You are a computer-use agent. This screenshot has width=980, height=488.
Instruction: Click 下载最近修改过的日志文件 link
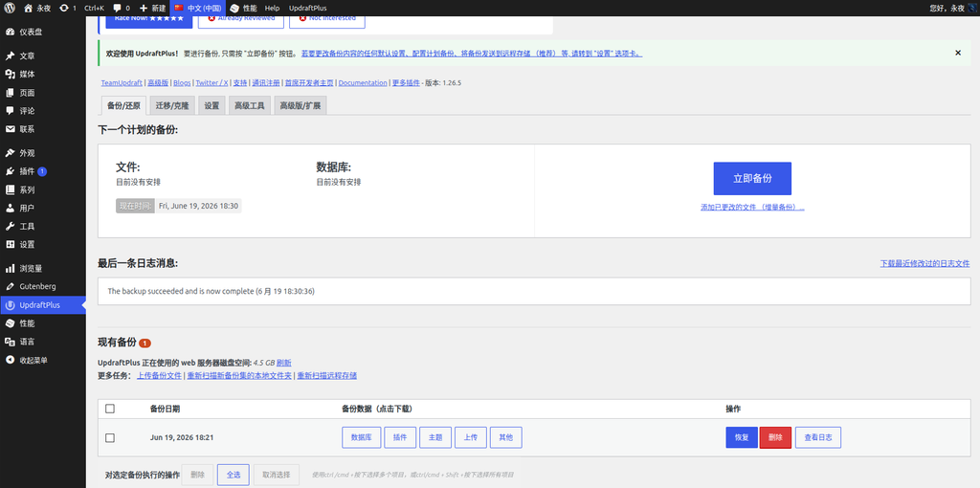point(925,264)
